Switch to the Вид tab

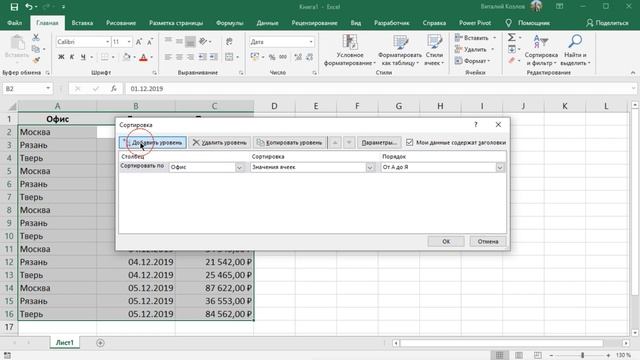[356, 23]
